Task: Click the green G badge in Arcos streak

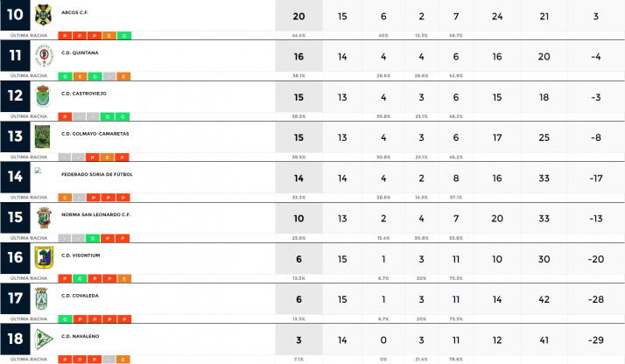Action: pyautogui.click(x=124, y=35)
